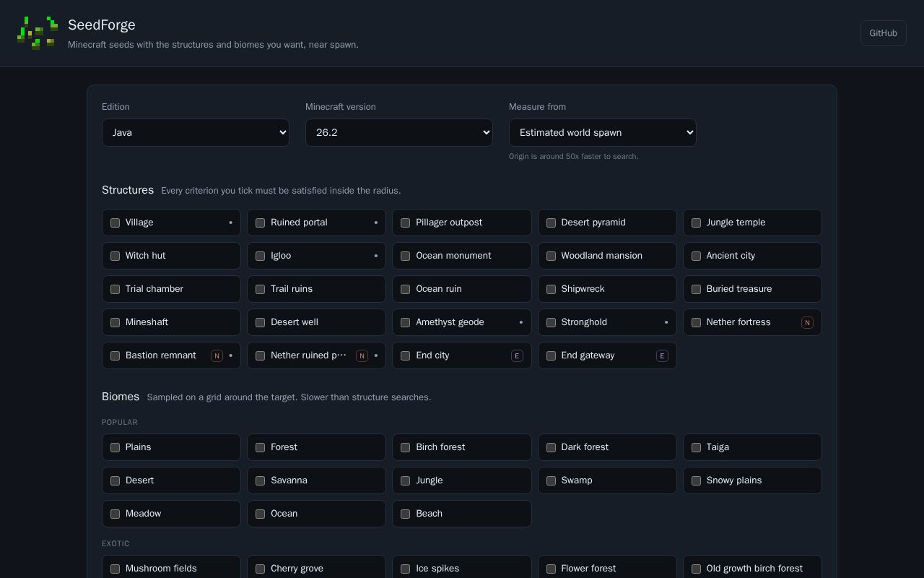Click the dot indicator on Stronghold
This screenshot has width=924, height=578.
click(x=666, y=322)
